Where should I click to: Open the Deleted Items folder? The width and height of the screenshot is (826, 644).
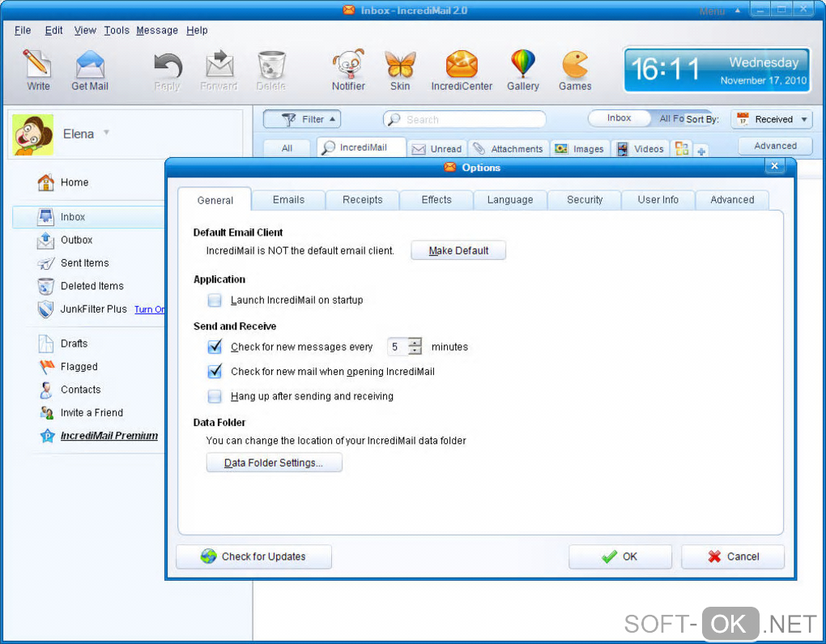pyautogui.click(x=81, y=286)
